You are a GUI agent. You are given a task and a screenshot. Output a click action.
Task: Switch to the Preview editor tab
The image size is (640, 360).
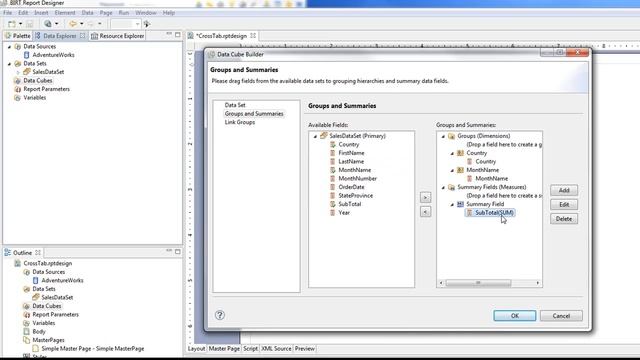[304, 349]
